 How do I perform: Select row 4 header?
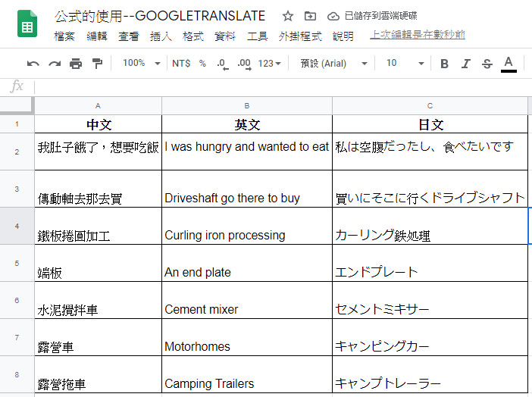point(17,226)
